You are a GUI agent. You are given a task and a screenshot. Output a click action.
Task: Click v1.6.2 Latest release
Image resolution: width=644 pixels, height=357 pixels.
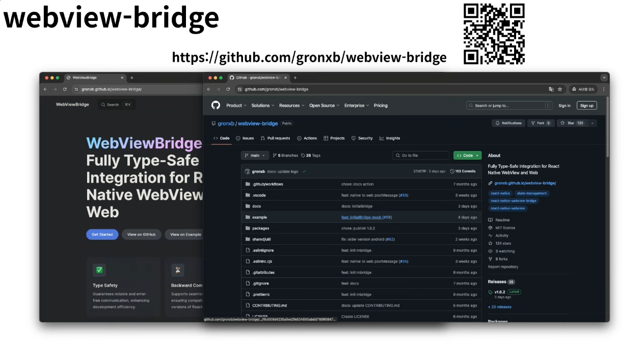(x=504, y=292)
